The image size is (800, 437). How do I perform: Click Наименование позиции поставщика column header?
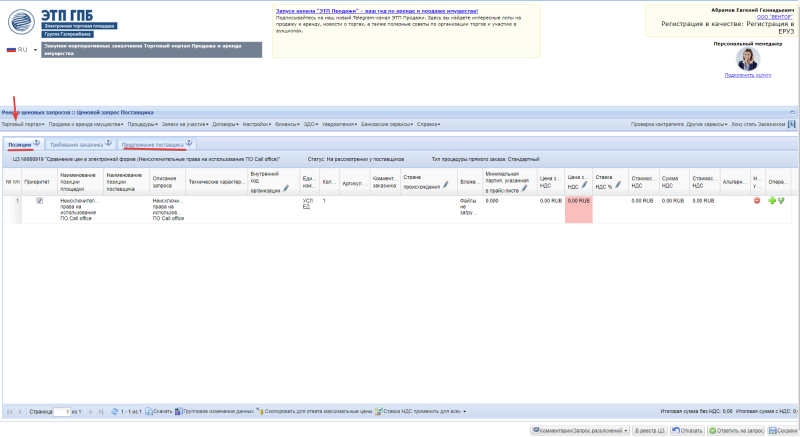click(127, 182)
